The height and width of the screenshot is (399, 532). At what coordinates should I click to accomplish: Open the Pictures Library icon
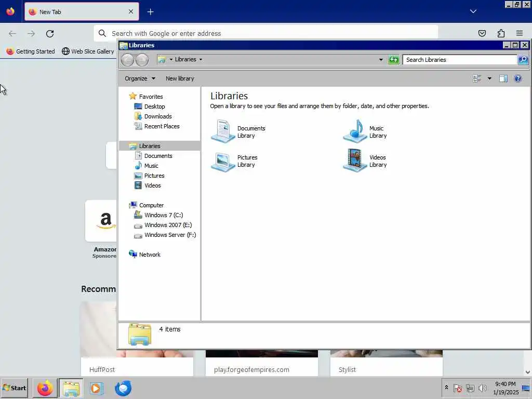coord(223,161)
